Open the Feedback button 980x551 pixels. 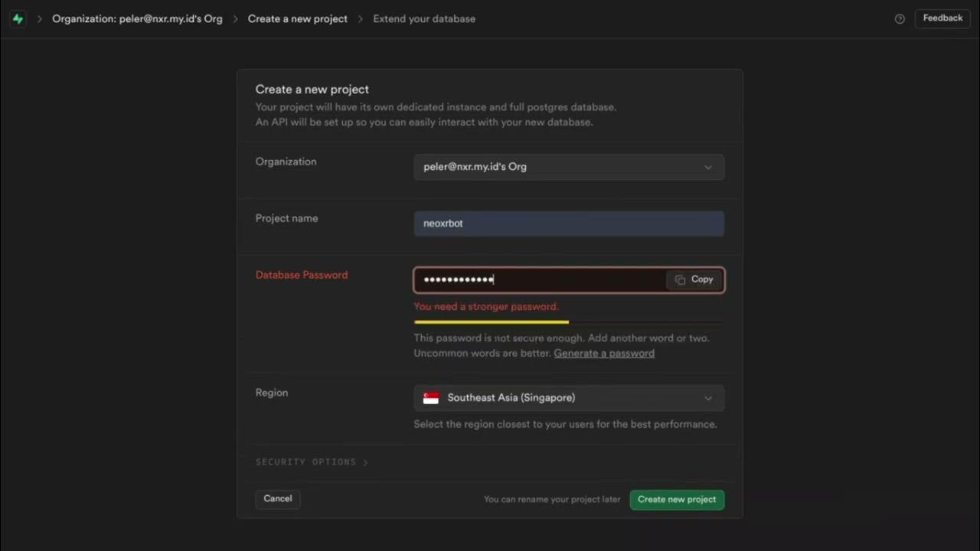pyautogui.click(x=942, y=18)
